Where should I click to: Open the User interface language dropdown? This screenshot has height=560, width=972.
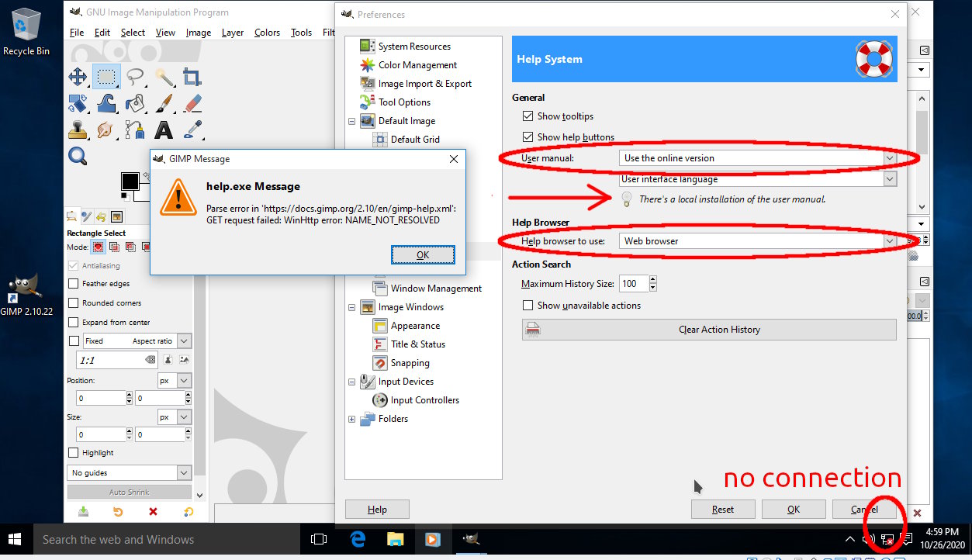[x=759, y=179]
